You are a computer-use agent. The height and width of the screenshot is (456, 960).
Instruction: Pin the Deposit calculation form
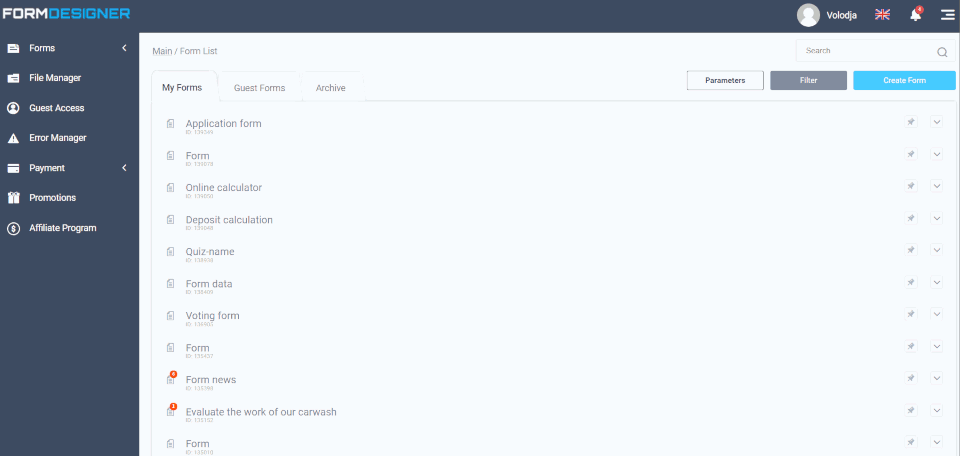point(911,219)
